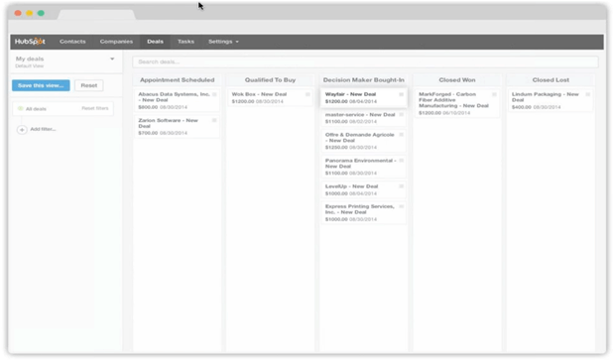Image resolution: width=616 pixels, height=364 pixels.
Task: Open the Wok Box deal card
Action: pyautogui.click(x=270, y=98)
